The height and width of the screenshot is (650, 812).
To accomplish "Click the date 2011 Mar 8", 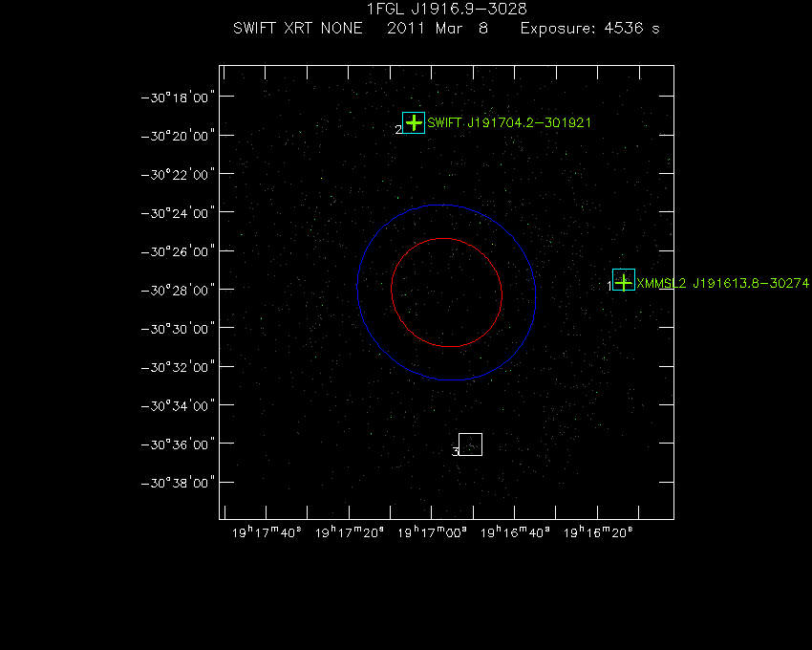I will pos(438,28).
